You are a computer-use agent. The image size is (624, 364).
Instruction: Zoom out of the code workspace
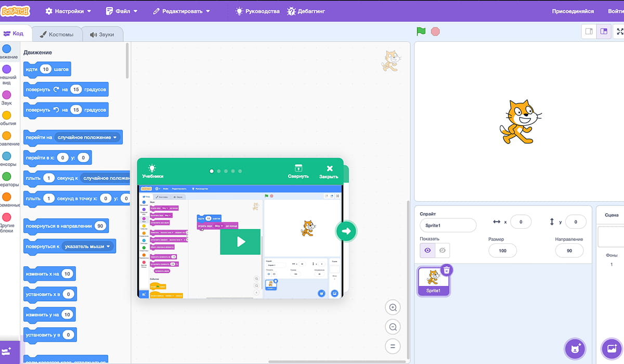(x=393, y=327)
